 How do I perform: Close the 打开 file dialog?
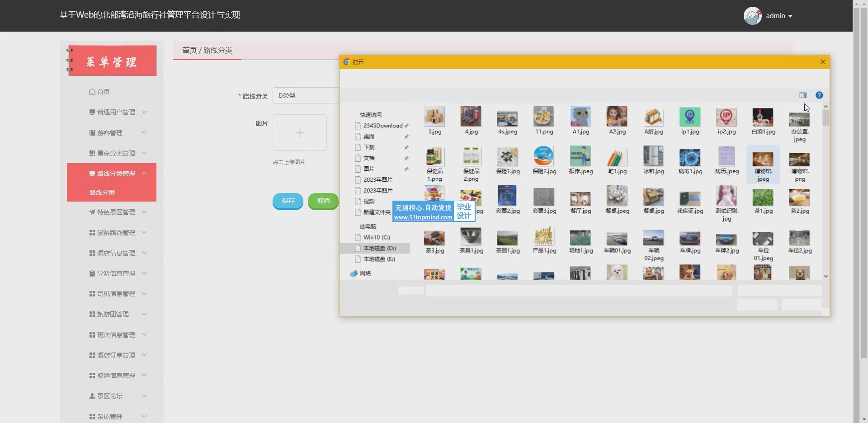point(823,62)
